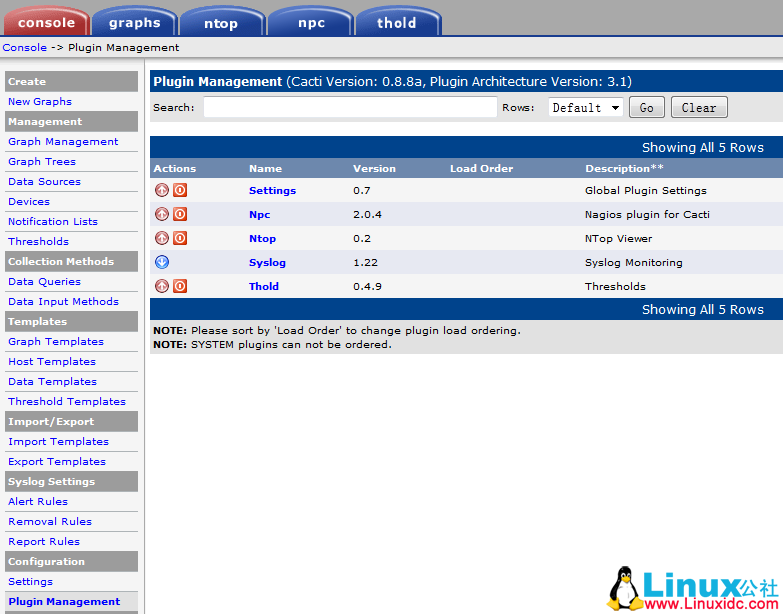Click the Go button
Image resolution: width=783 pixels, height=614 pixels.
pos(647,107)
